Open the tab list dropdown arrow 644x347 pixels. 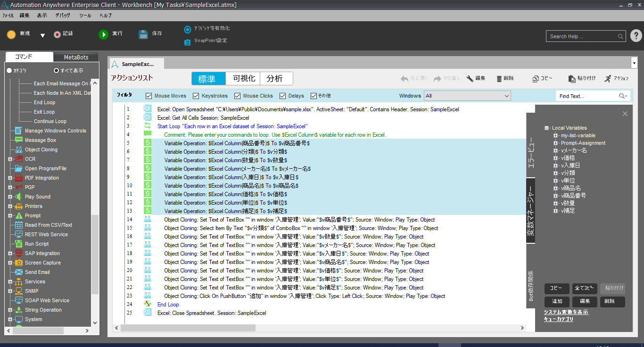pyautogui.click(x=634, y=63)
